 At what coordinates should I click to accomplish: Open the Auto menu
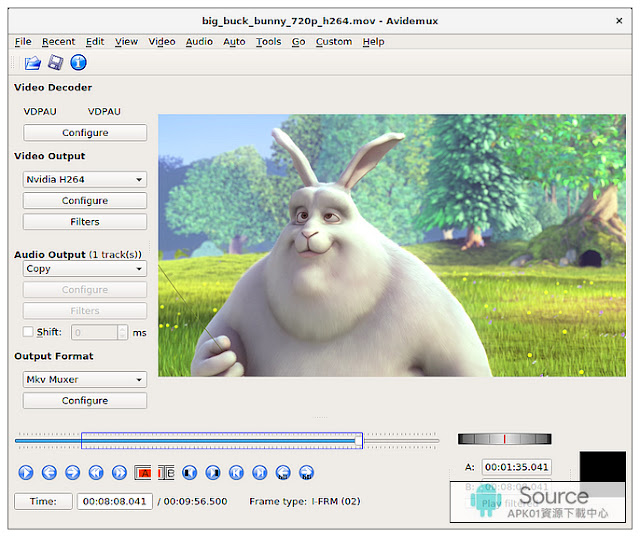234,42
